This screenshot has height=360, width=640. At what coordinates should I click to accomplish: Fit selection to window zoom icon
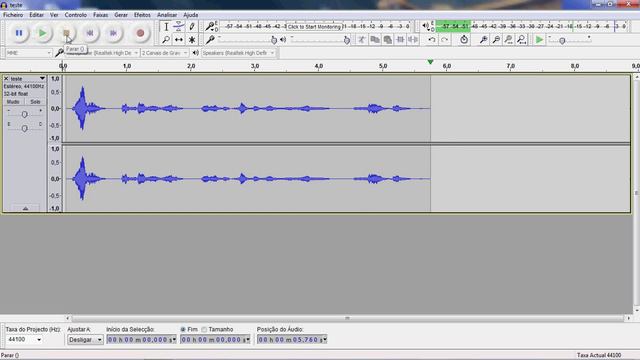tap(509, 40)
